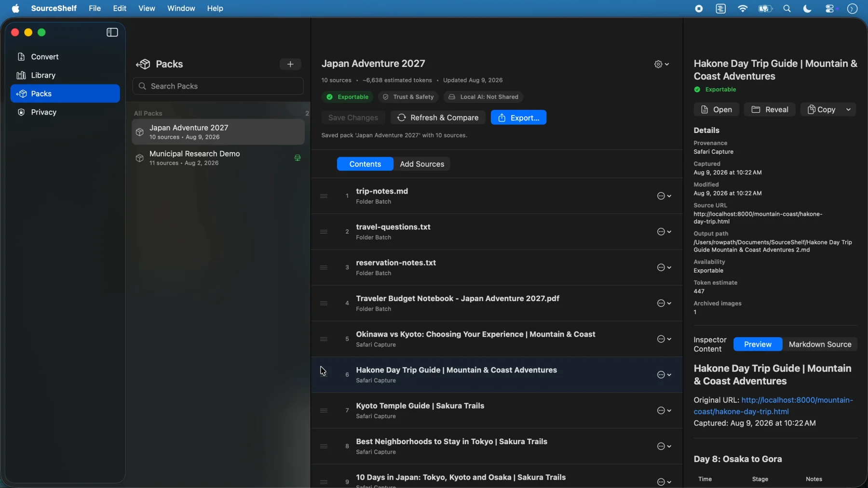Click the Packs header cube icon

click(143, 64)
